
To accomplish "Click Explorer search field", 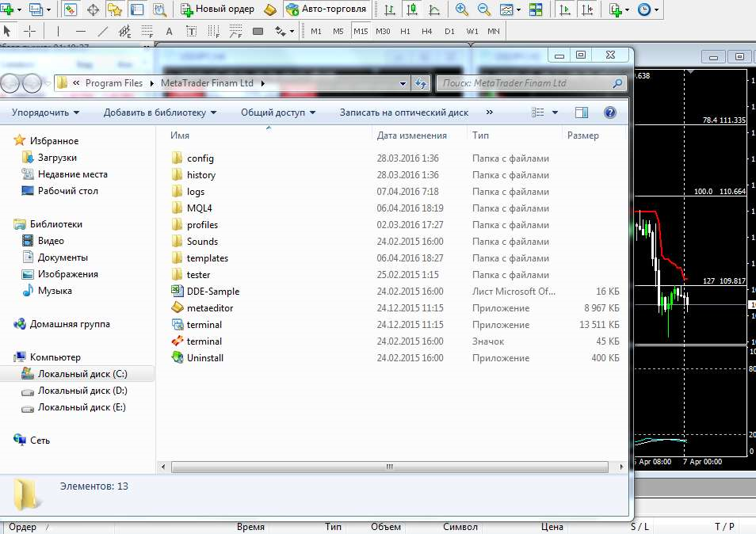I will (x=531, y=83).
